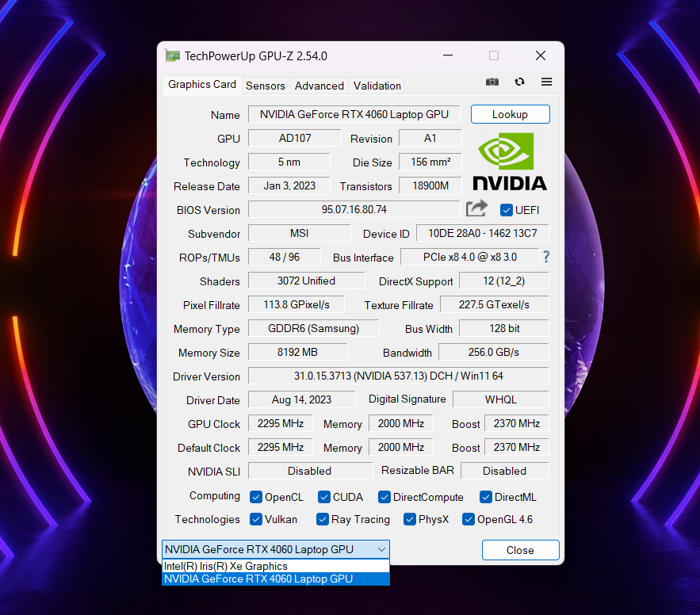Toggle the OpenCL checkbox
700x615 pixels.
256,497
